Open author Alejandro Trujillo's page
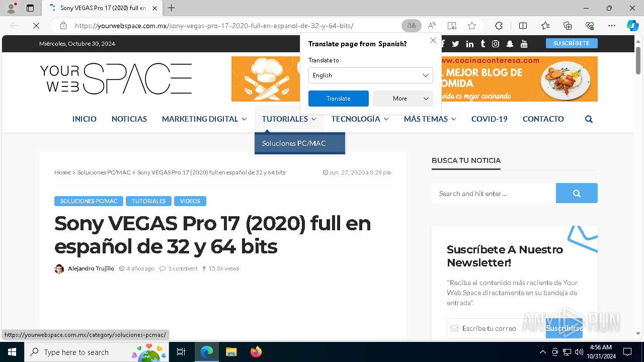This screenshot has height=362, width=644. pyautogui.click(x=91, y=268)
